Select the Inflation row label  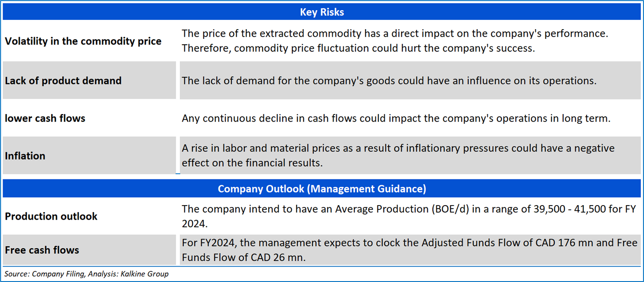[25, 156]
